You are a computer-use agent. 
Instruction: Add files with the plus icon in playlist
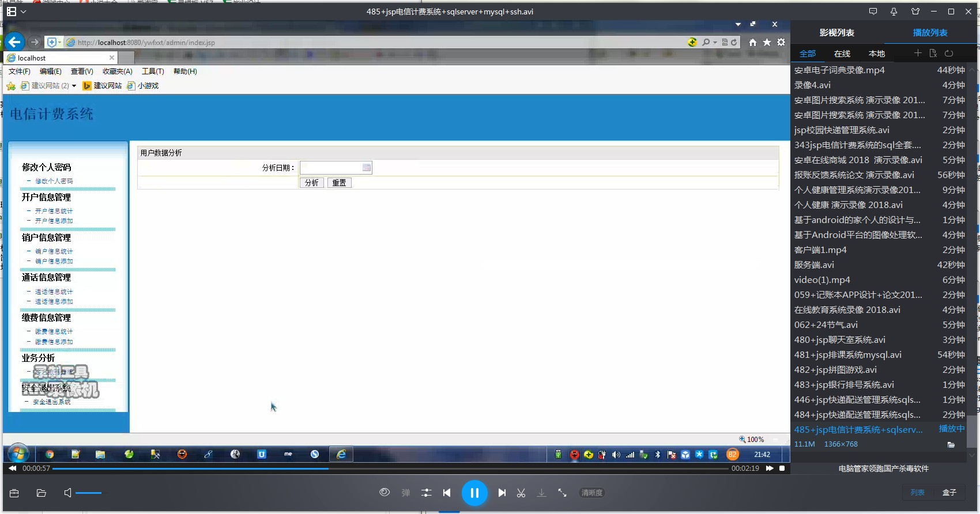[x=918, y=53]
